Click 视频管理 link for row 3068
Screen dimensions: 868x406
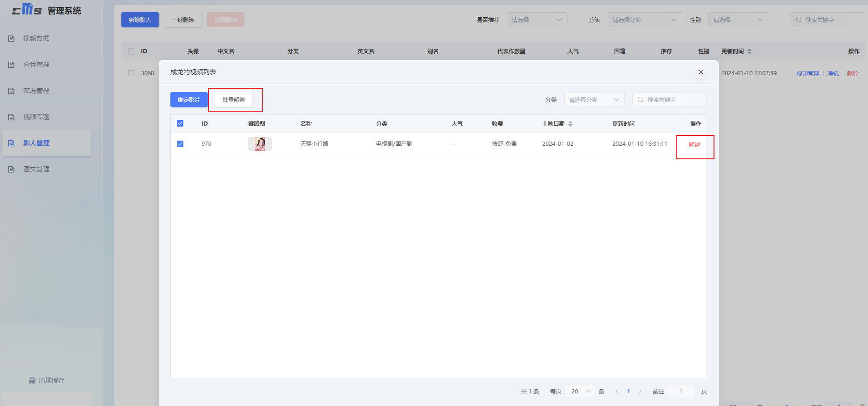pos(808,73)
